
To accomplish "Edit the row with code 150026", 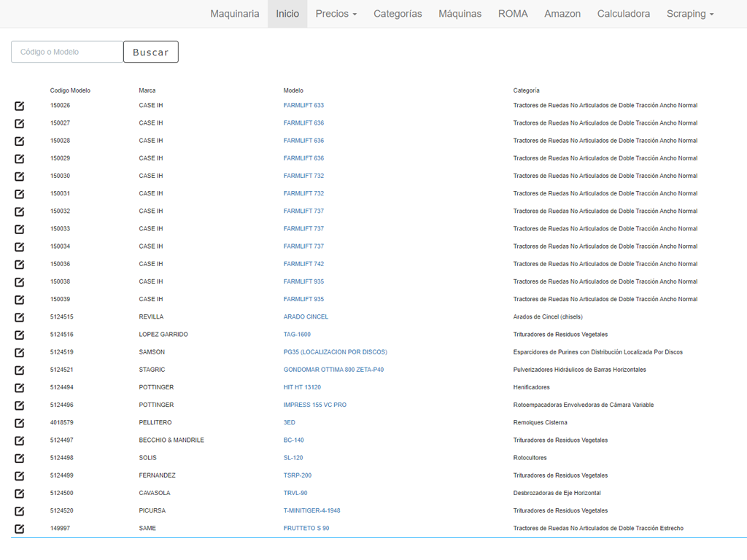I will (x=19, y=106).
